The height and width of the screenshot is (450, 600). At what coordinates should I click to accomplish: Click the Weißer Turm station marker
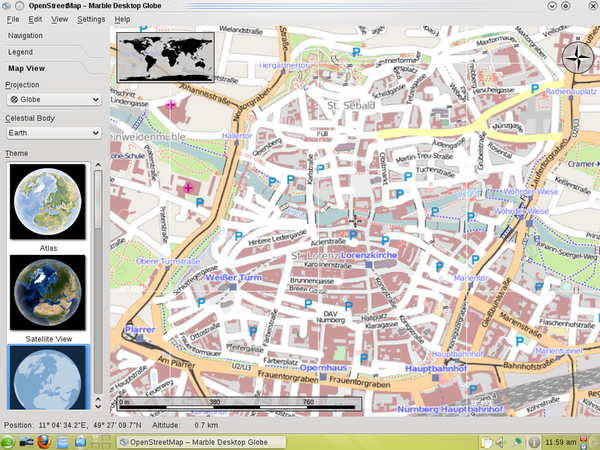point(233,287)
